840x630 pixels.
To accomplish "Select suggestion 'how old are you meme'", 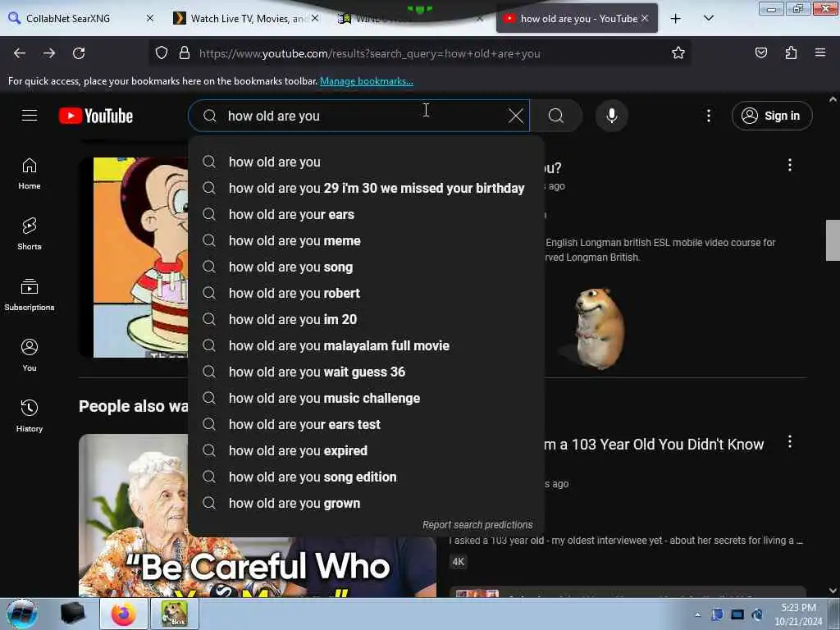I will [367, 240].
